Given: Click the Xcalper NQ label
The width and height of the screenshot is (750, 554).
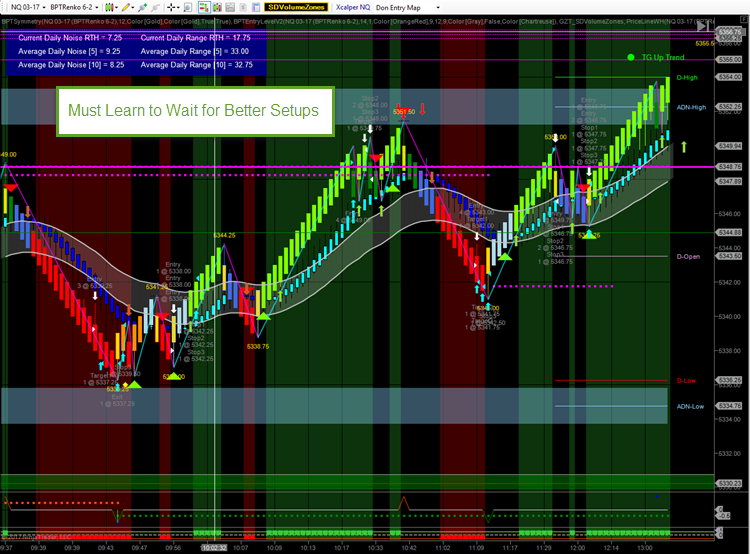Looking at the screenshot, I should 353,7.
